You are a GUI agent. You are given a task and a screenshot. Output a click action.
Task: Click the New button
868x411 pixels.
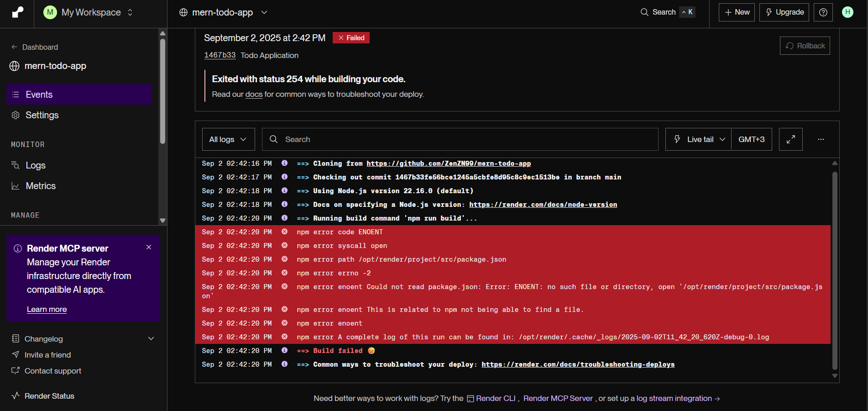coord(737,12)
